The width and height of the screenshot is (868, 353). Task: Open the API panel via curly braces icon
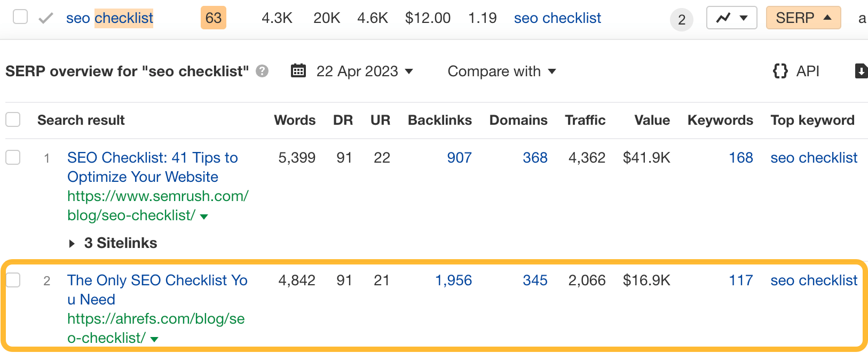click(x=780, y=71)
